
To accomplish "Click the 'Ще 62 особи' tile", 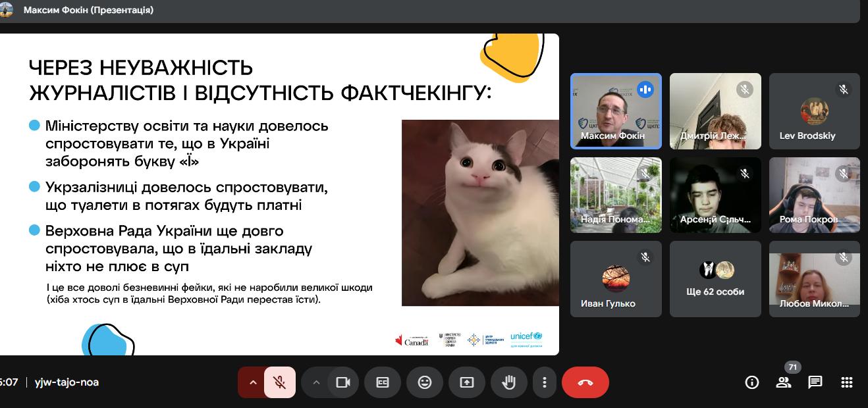I will [x=715, y=279].
